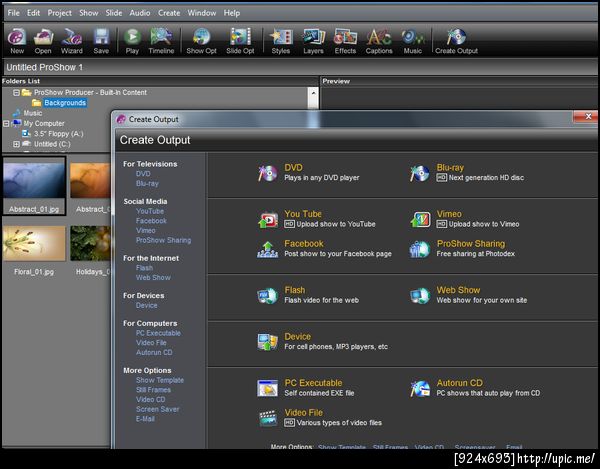
Task: Select the You Tube upload icon
Action: [267, 220]
